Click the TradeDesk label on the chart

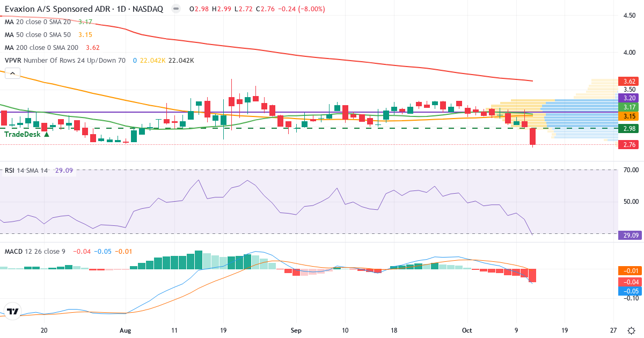[x=27, y=134]
